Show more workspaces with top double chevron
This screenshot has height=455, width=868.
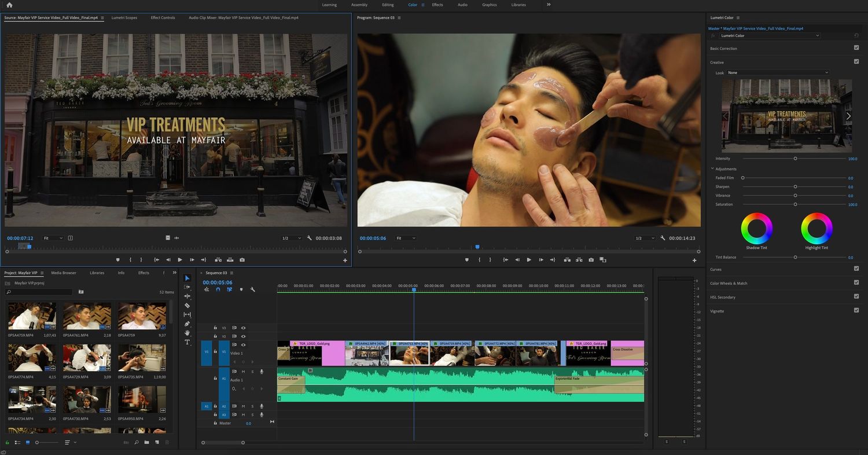549,5
